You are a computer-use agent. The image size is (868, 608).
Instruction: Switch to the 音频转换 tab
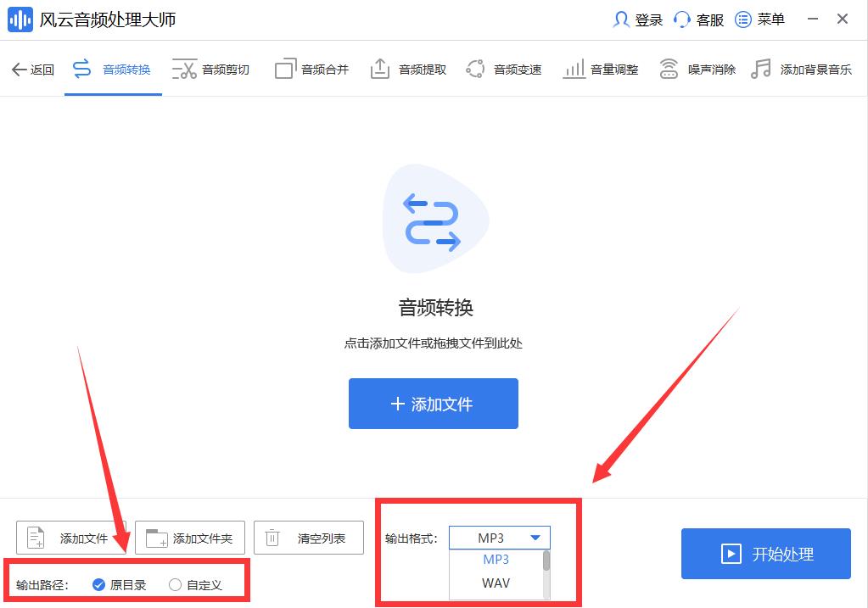click(113, 70)
